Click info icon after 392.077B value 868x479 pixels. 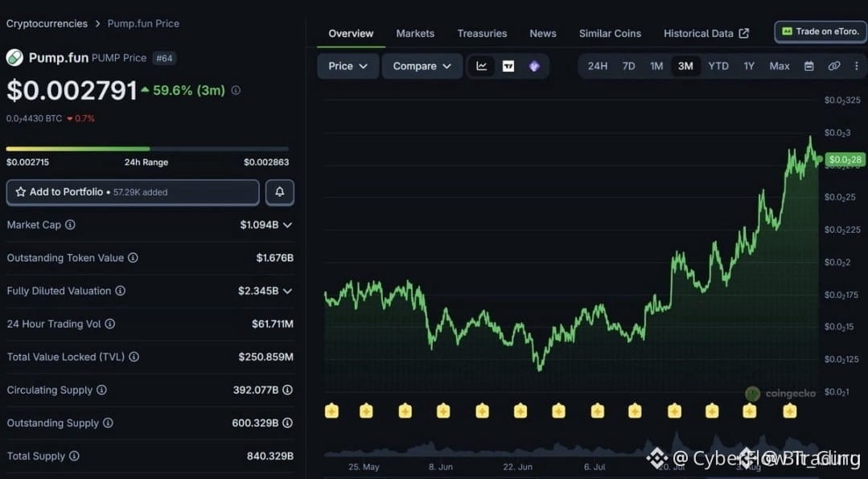(288, 390)
